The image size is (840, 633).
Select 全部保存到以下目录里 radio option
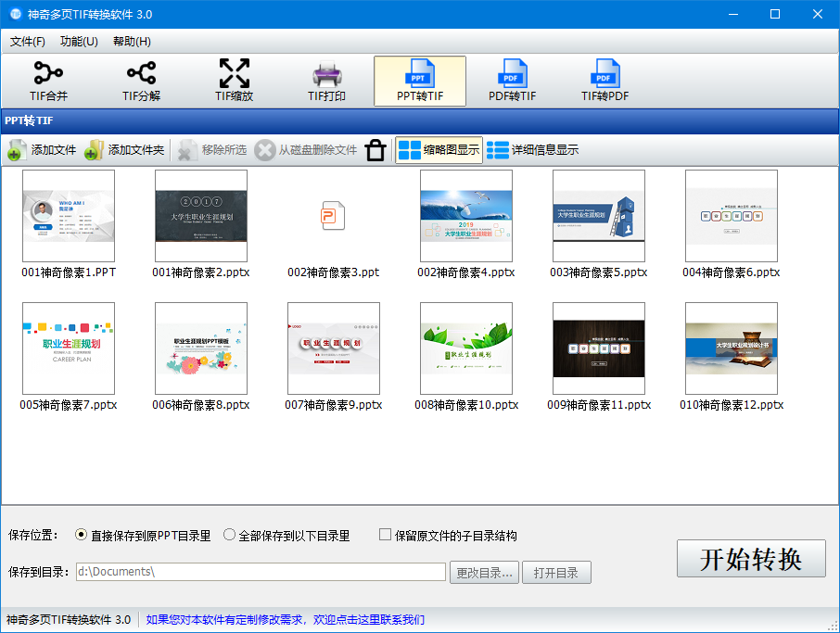click(x=286, y=536)
